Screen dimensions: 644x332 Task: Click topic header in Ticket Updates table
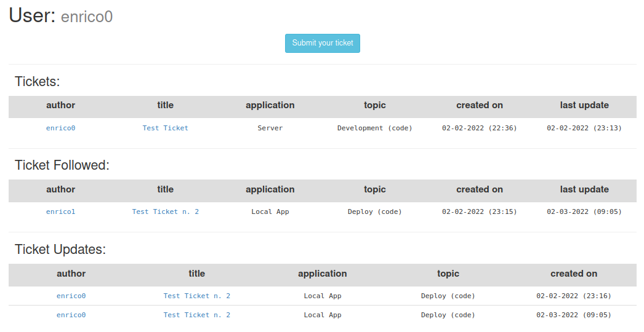click(448, 274)
